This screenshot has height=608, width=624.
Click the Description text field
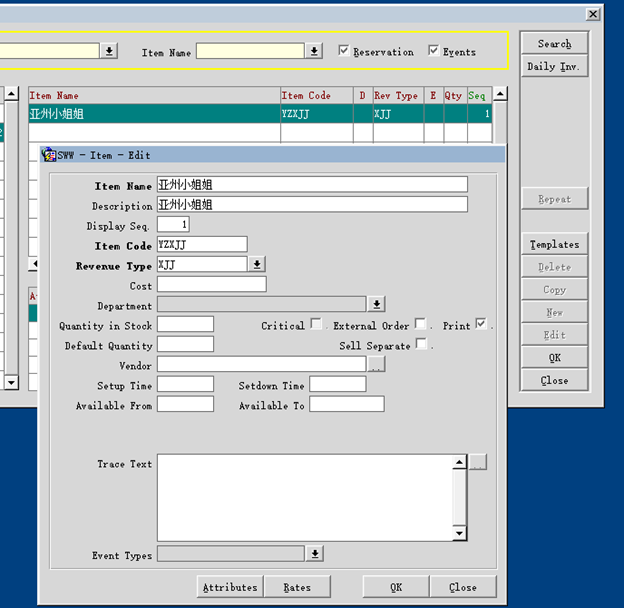tap(312, 205)
